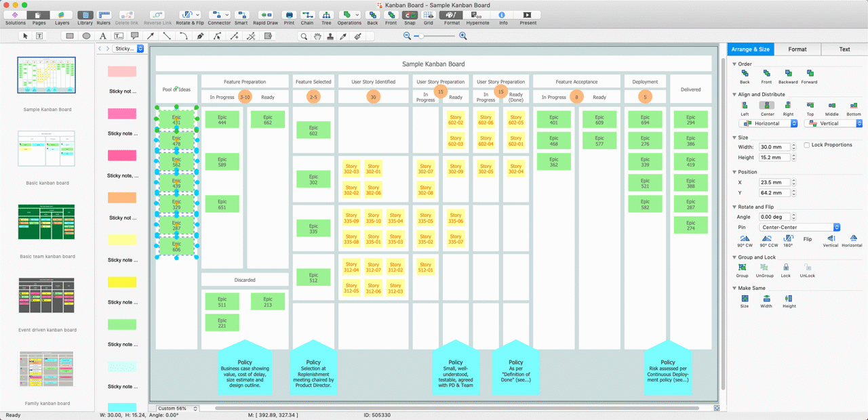The width and height of the screenshot is (868, 420).
Task: Click the Policy Business case callout
Action: [x=245, y=367]
